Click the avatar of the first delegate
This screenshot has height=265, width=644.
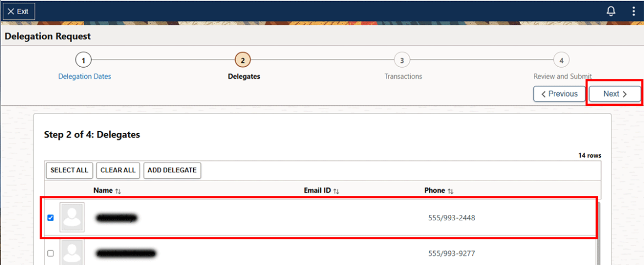click(72, 218)
